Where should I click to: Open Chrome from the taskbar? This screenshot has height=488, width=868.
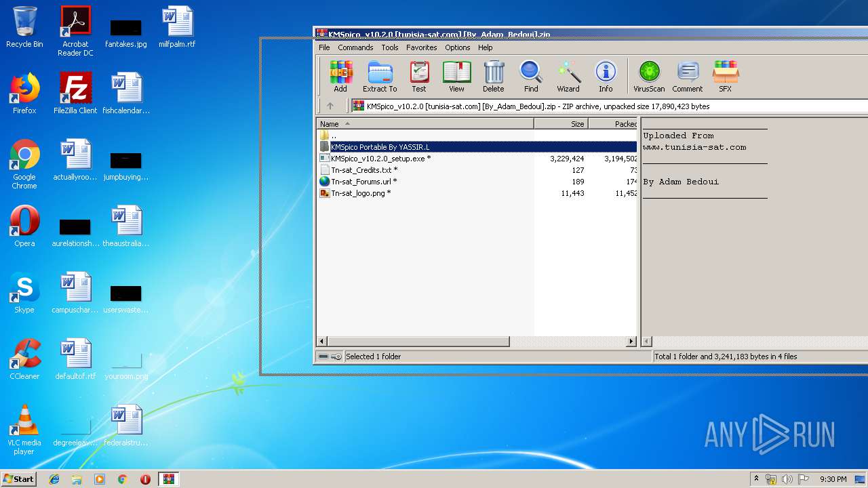[122, 479]
